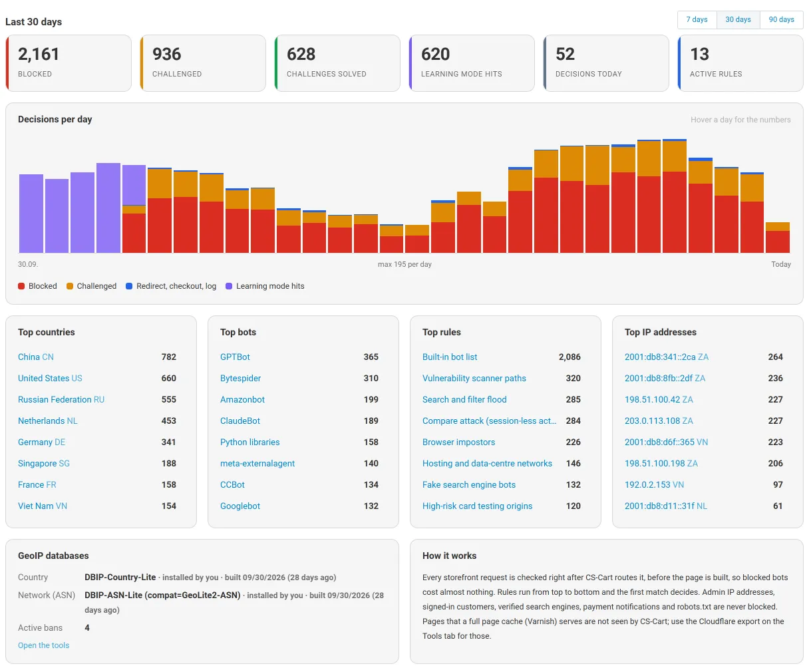Image resolution: width=809 pixels, height=672 pixels.
Task: Click the 52 Decisions Today card
Action: (606, 63)
